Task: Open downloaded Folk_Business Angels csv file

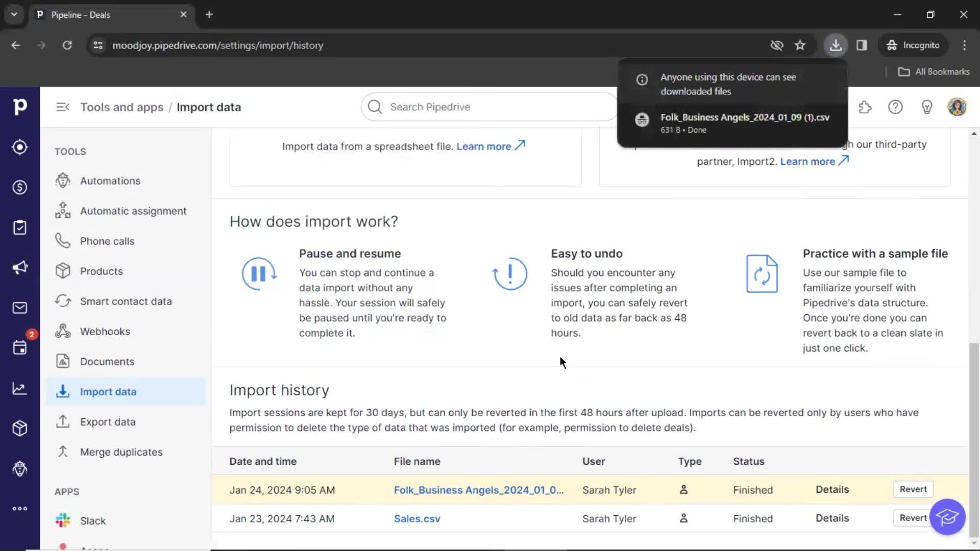Action: click(x=732, y=122)
